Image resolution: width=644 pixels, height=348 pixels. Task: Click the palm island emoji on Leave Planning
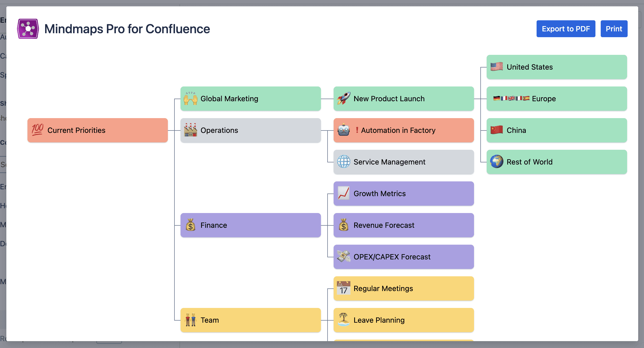[344, 320]
